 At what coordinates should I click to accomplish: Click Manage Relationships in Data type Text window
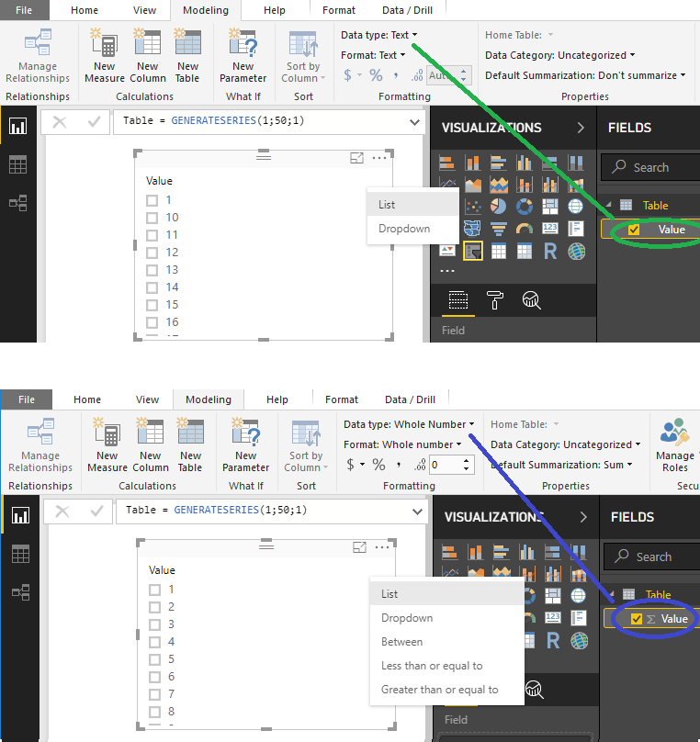coord(38,56)
